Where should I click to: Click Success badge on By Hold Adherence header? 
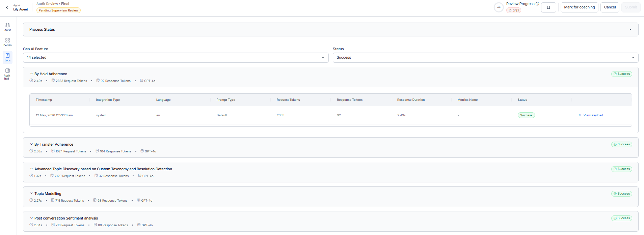[621, 74]
